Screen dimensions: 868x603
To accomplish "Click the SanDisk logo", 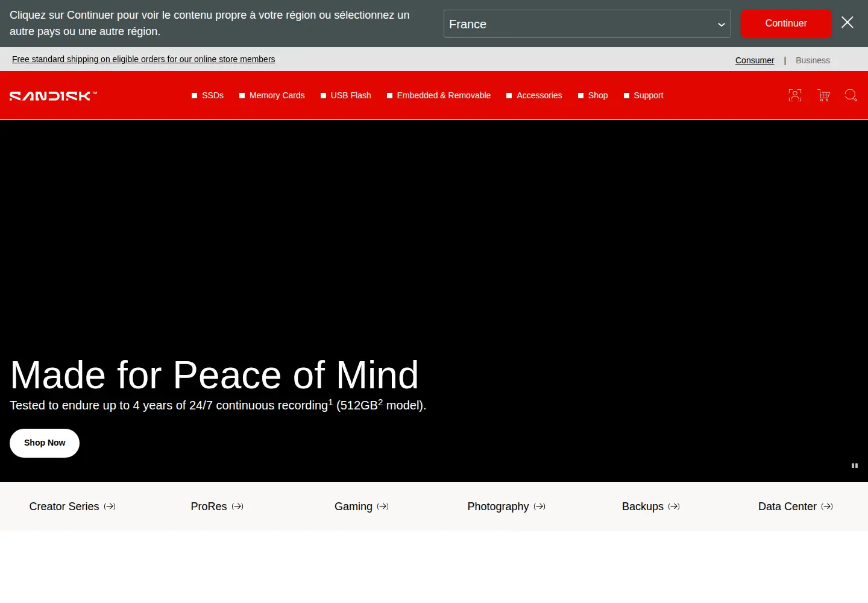I will [x=53, y=95].
